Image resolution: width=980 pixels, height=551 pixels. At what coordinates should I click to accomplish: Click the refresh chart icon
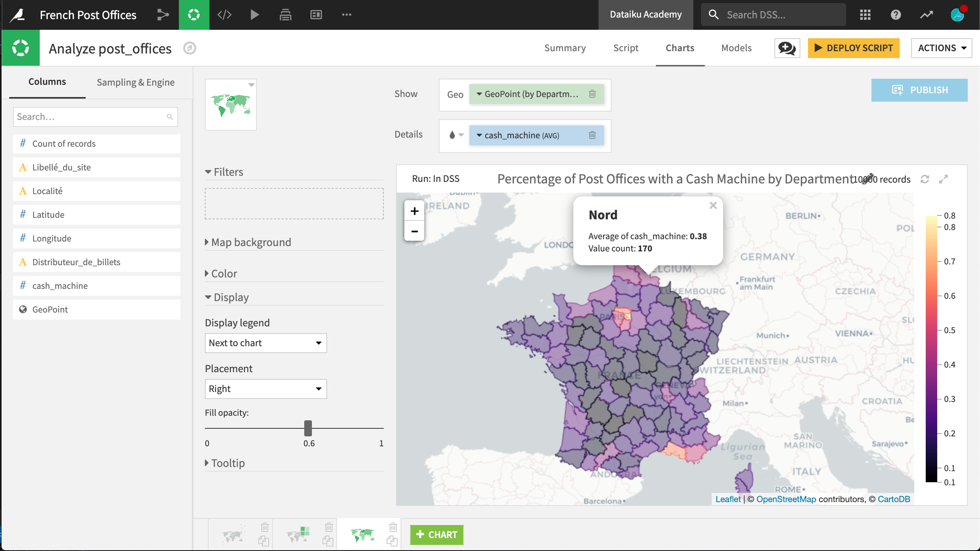[925, 179]
